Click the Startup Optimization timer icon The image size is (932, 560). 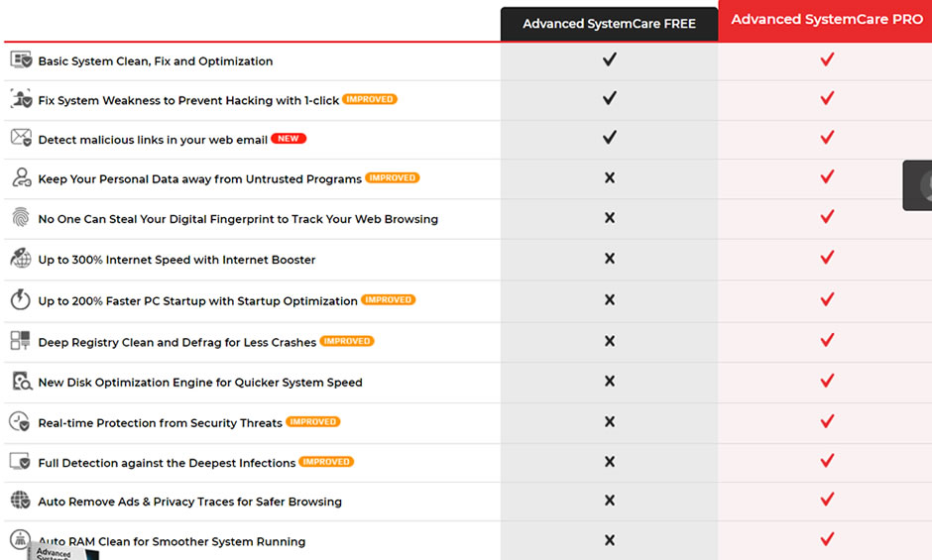coord(20,299)
